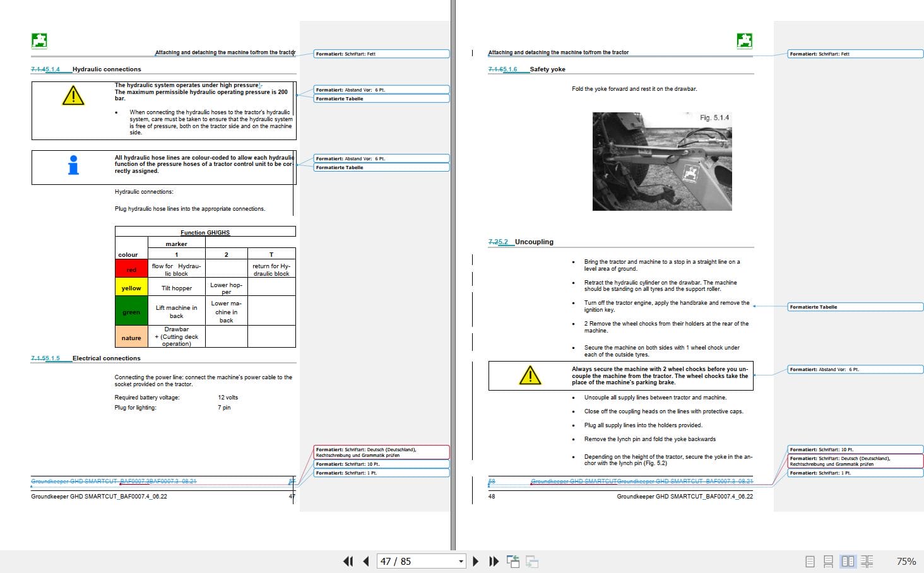Click 'Fold the yoke forward' sentence
This screenshot has height=573, width=924.
(634, 89)
